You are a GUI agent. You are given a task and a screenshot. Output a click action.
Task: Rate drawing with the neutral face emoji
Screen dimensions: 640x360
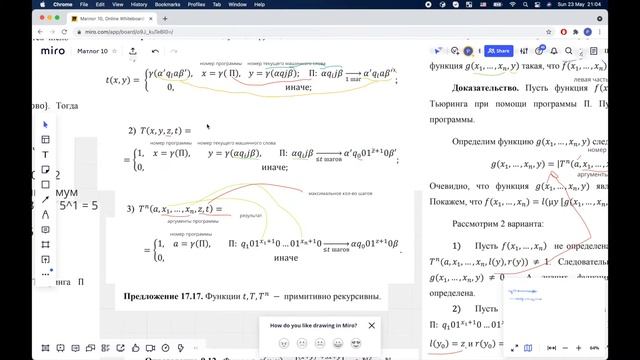click(x=320, y=343)
